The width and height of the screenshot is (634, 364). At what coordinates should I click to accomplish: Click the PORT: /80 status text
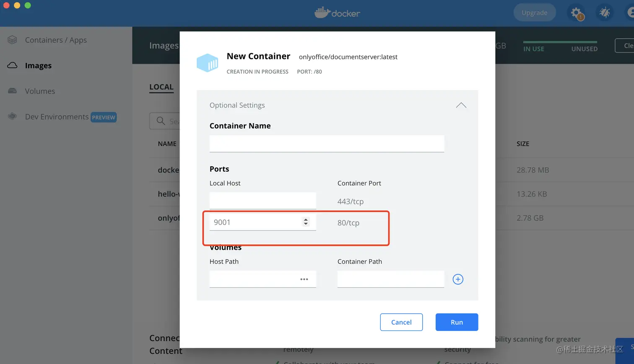tap(309, 72)
